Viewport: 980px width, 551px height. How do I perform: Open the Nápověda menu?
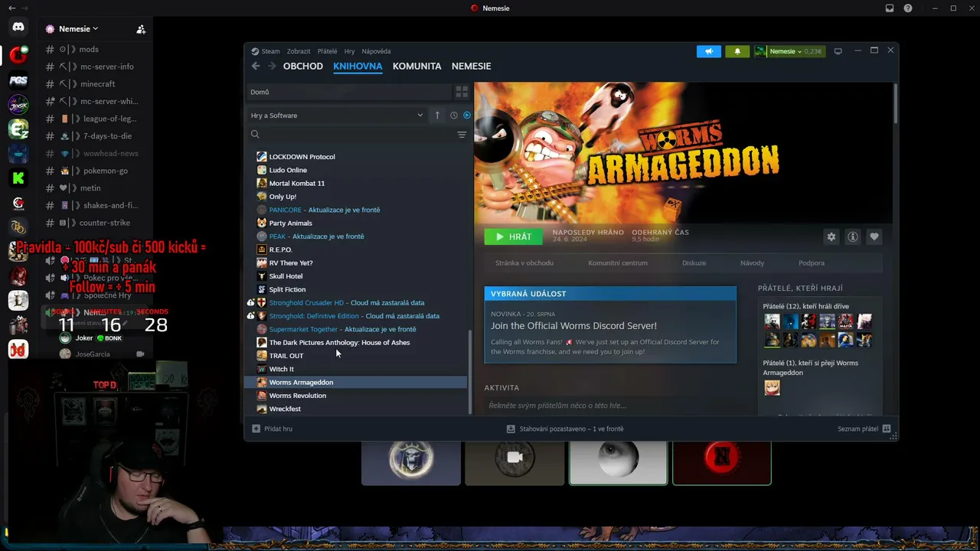pos(376,51)
